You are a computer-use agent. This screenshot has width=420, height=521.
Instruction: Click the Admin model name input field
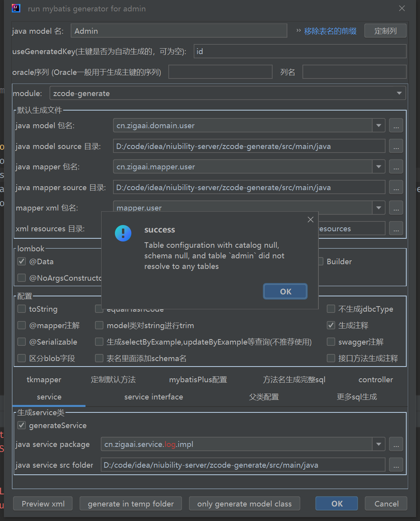pyautogui.click(x=179, y=31)
